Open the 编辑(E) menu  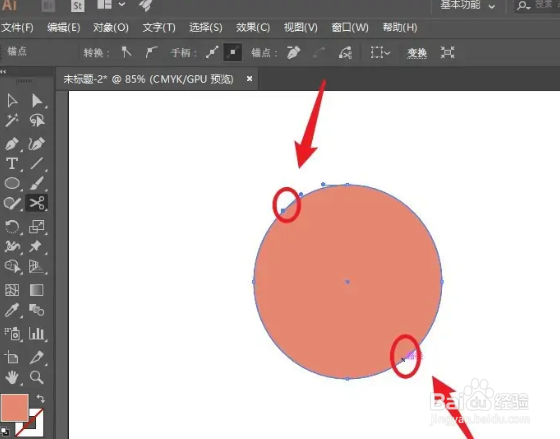[x=64, y=28]
